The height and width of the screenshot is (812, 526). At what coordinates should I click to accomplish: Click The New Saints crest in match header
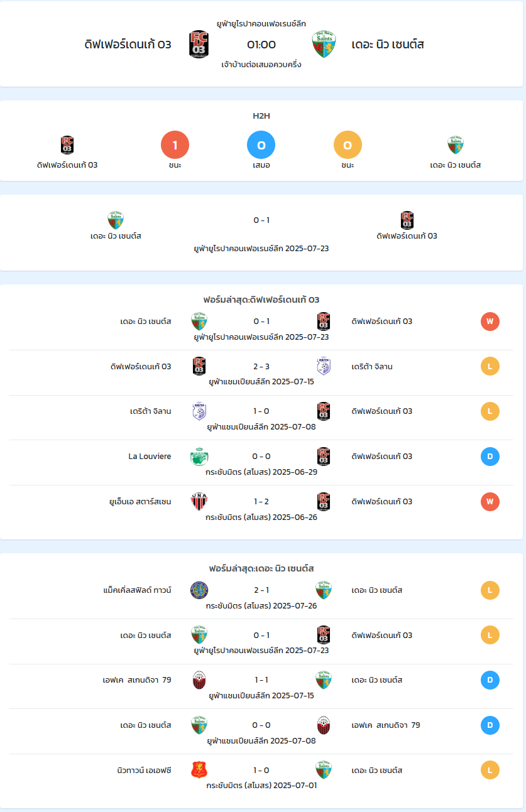click(x=324, y=45)
